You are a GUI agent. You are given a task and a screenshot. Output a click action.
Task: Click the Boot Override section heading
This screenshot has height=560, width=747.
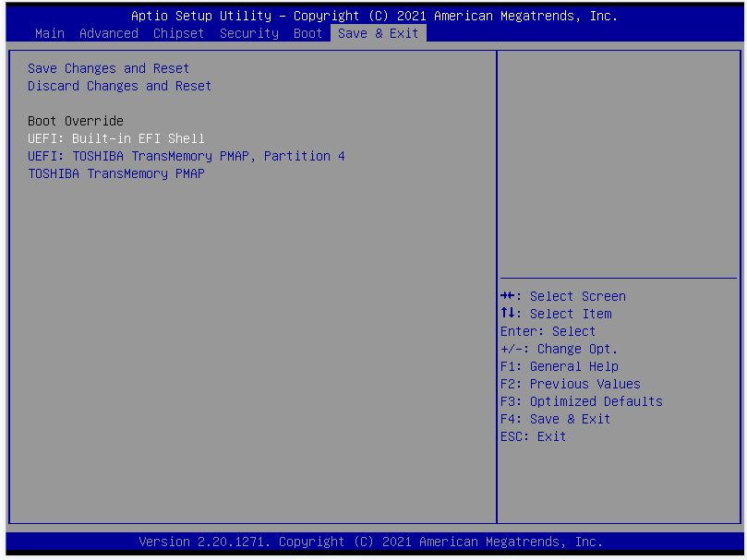[x=75, y=121]
